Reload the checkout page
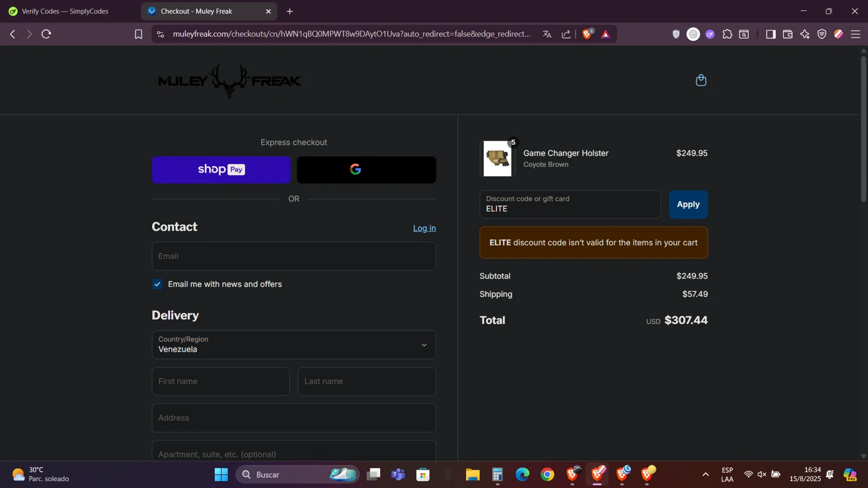 [46, 34]
